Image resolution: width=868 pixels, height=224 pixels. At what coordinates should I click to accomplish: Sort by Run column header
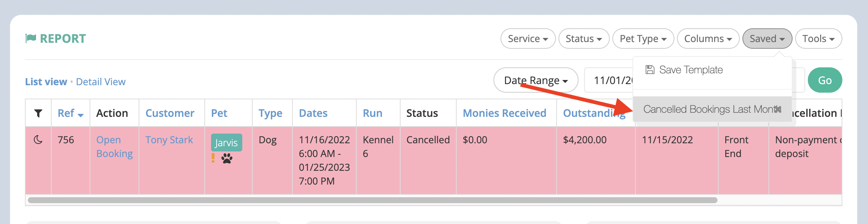click(x=373, y=113)
